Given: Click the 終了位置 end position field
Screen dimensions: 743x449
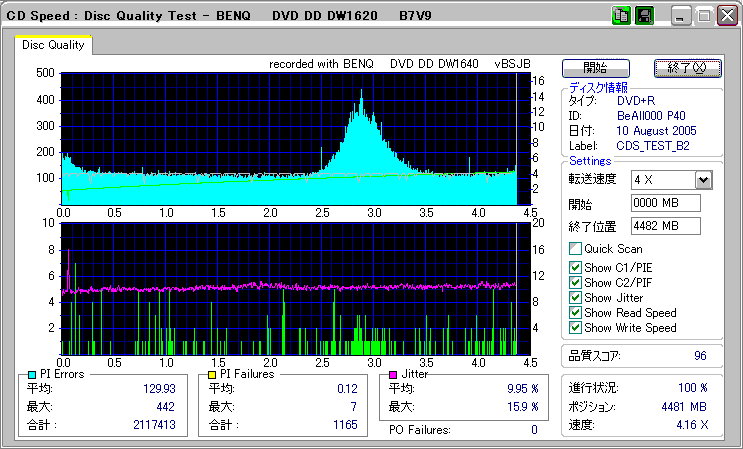Looking at the screenshot, I should [666, 226].
